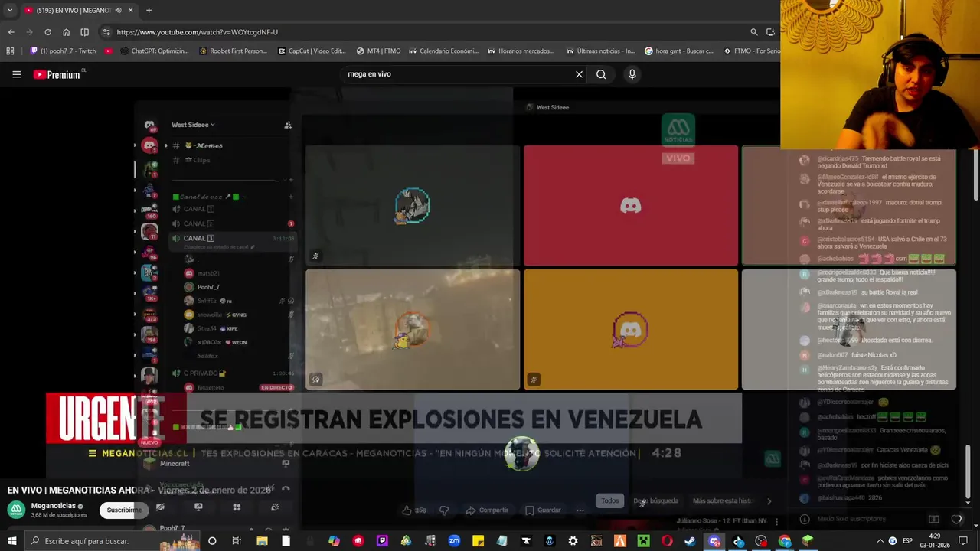Mute the tab via speaker icon
This screenshot has height=551, width=980.
118,10
